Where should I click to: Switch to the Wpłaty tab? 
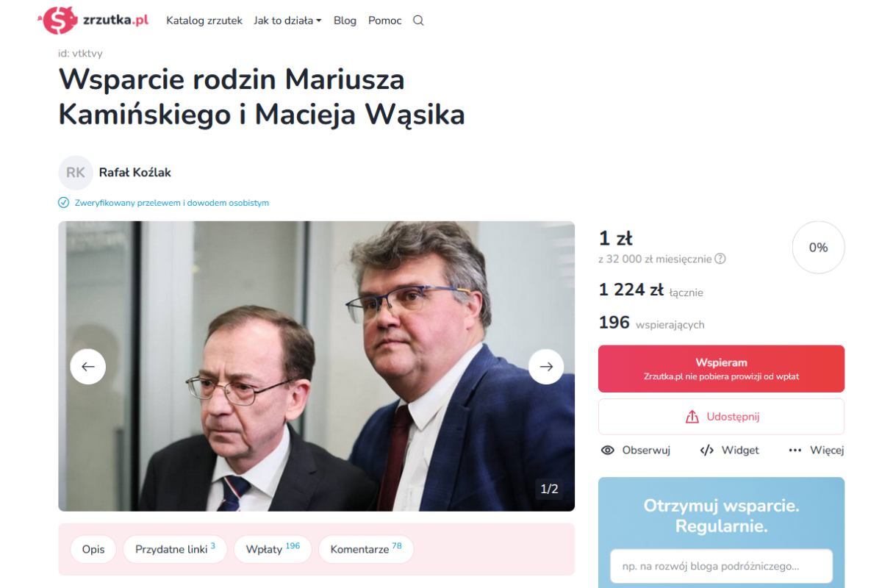click(x=273, y=549)
